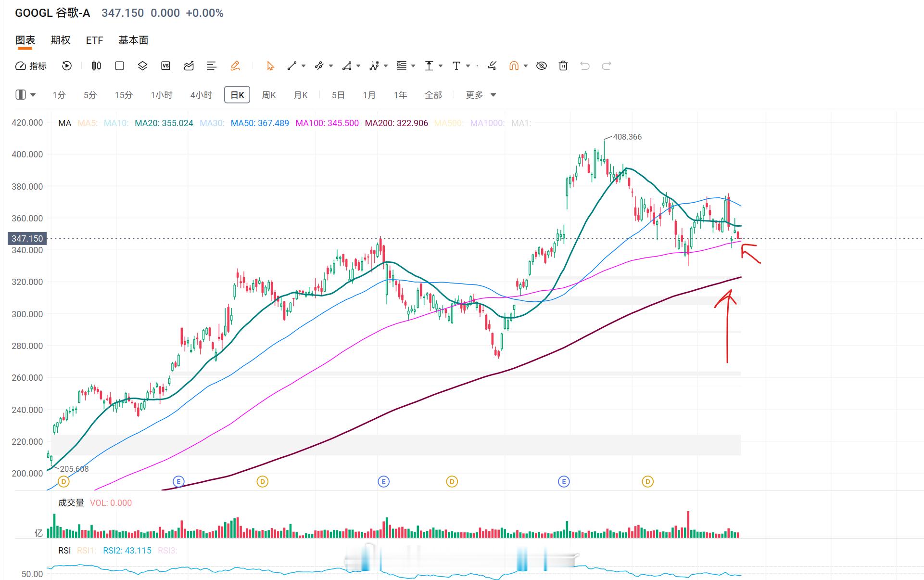Click the 成交量 volume panel label
Image resolution: width=924 pixels, height=580 pixels.
click(x=71, y=503)
